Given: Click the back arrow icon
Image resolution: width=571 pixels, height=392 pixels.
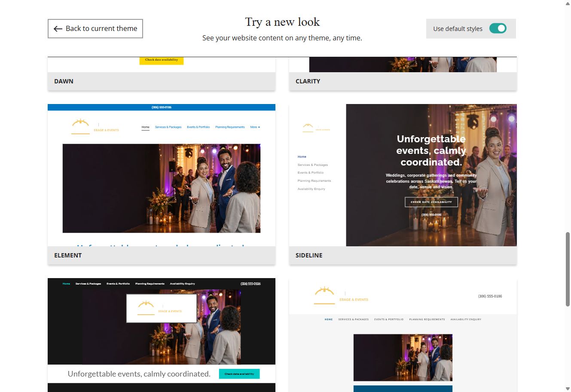Looking at the screenshot, I should [58, 29].
